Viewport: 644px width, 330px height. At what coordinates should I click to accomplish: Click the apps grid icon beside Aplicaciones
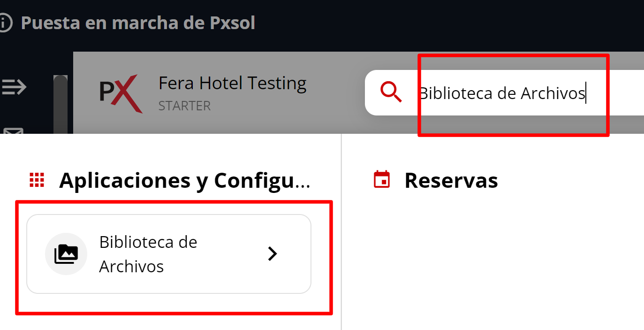click(37, 180)
